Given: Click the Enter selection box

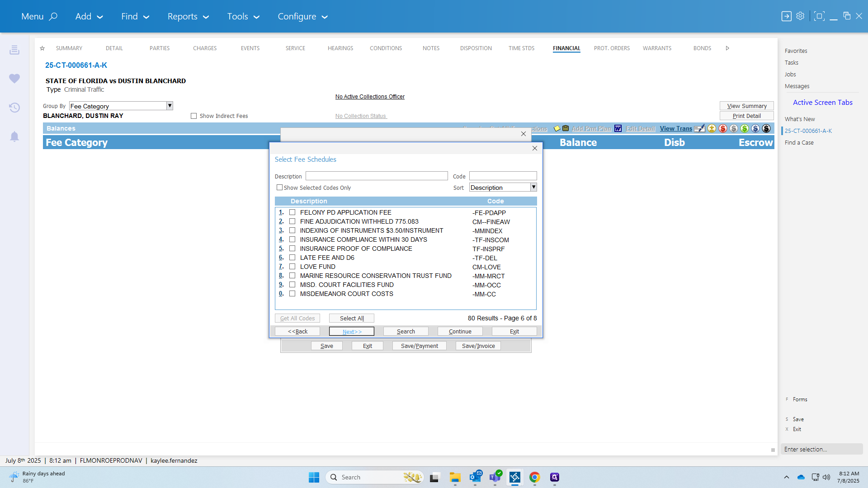Looking at the screenshot, I should tap(822, 449).
